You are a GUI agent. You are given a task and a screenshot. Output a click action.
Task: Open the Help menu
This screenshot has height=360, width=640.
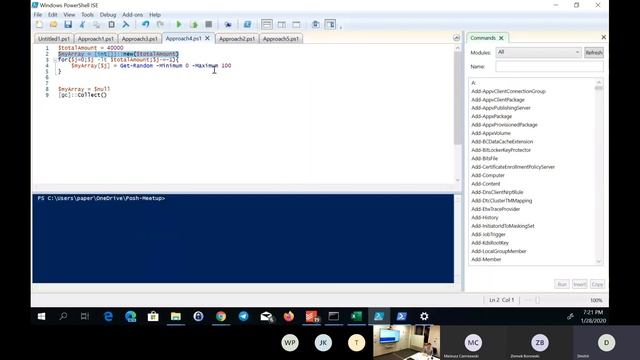(x=155, y=15)
